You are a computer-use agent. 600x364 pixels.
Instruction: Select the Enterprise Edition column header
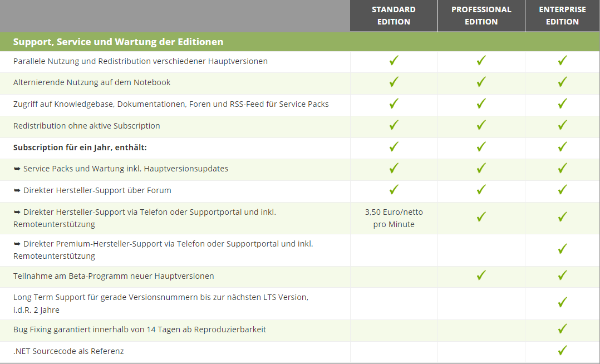point(563,16)
